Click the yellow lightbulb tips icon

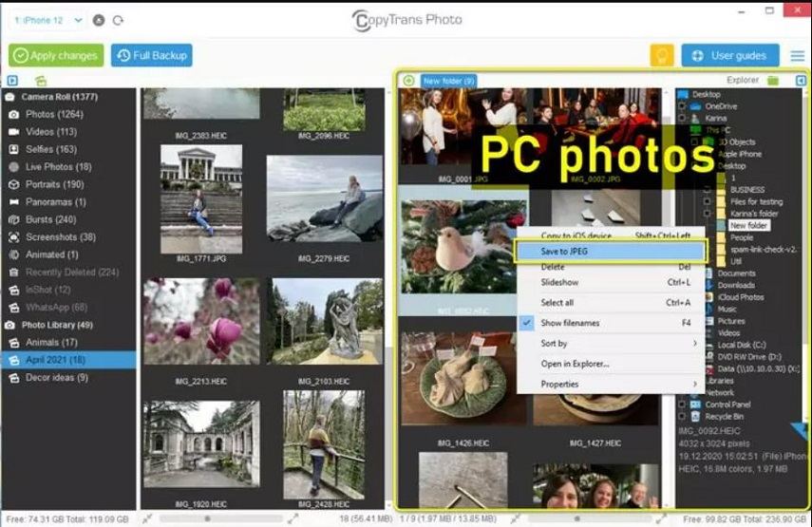[x=661, y=56]
